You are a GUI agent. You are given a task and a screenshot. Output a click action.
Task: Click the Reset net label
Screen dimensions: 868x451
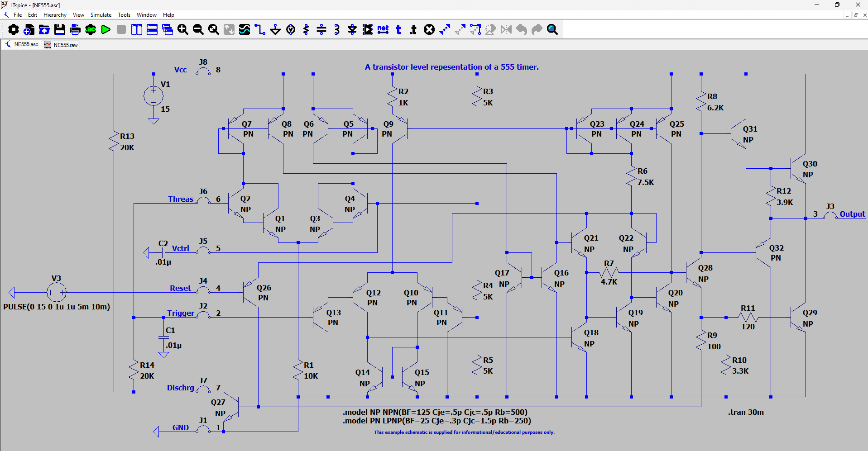tap(180, 288)
